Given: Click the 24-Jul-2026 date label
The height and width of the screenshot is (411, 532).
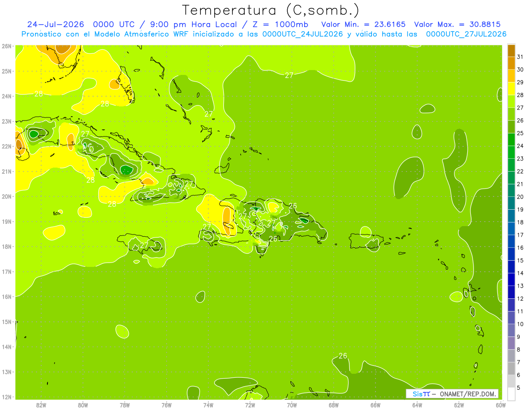Looking at the screenshot, I should [x=55, y=24].
